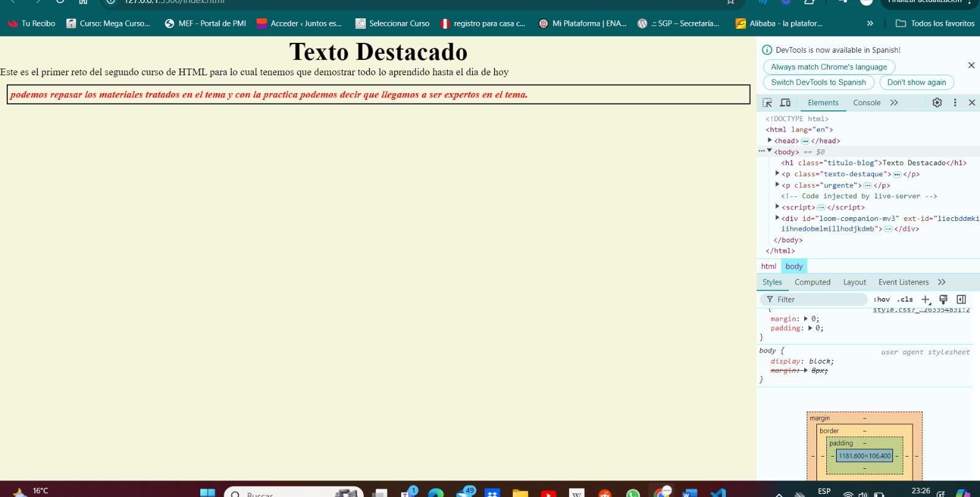Select the html breadcrumb

tap(768, 266)
